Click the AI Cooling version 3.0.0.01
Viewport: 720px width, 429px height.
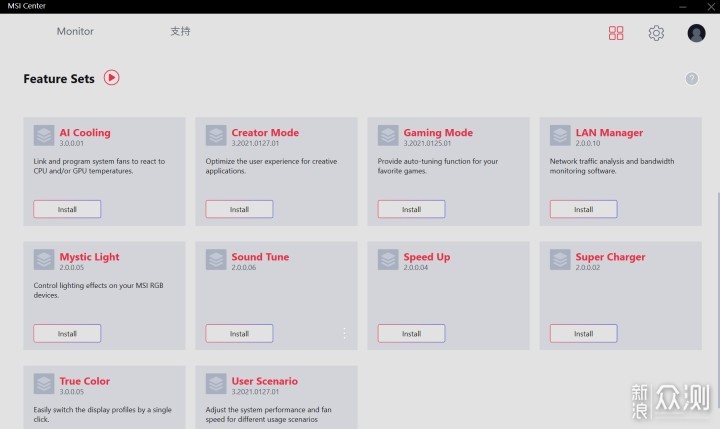[72, 143]
